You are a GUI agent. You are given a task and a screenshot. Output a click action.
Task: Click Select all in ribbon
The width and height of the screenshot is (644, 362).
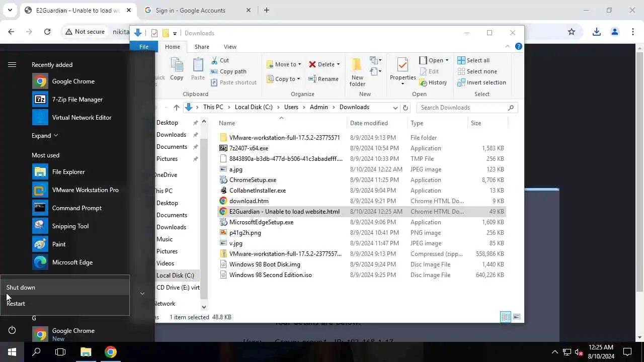click(x=473, y=60)
